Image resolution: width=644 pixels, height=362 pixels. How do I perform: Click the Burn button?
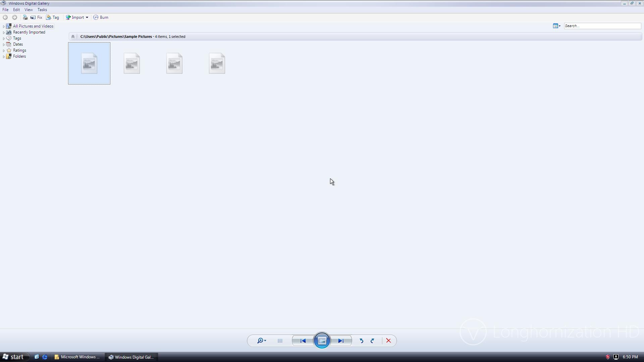[x=101, y=17]
